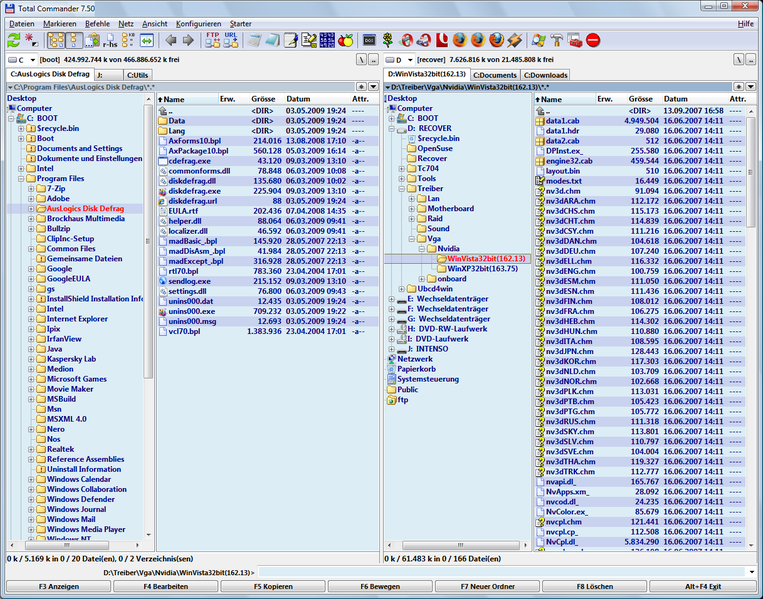The image size is (763, 599).
Task: Go back with the left arrow icon
Action: click(170, 40)
